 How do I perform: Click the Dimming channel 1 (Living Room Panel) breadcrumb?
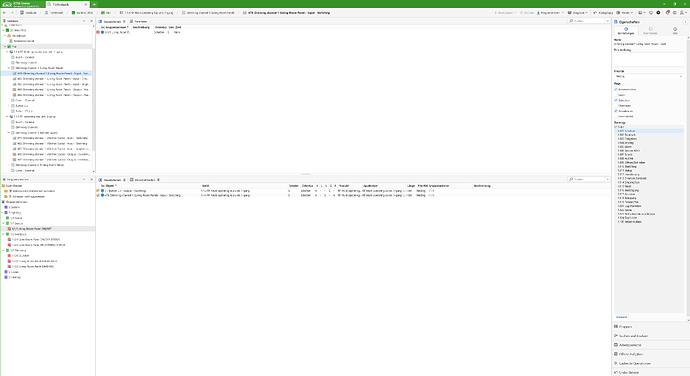click(209, 13)
